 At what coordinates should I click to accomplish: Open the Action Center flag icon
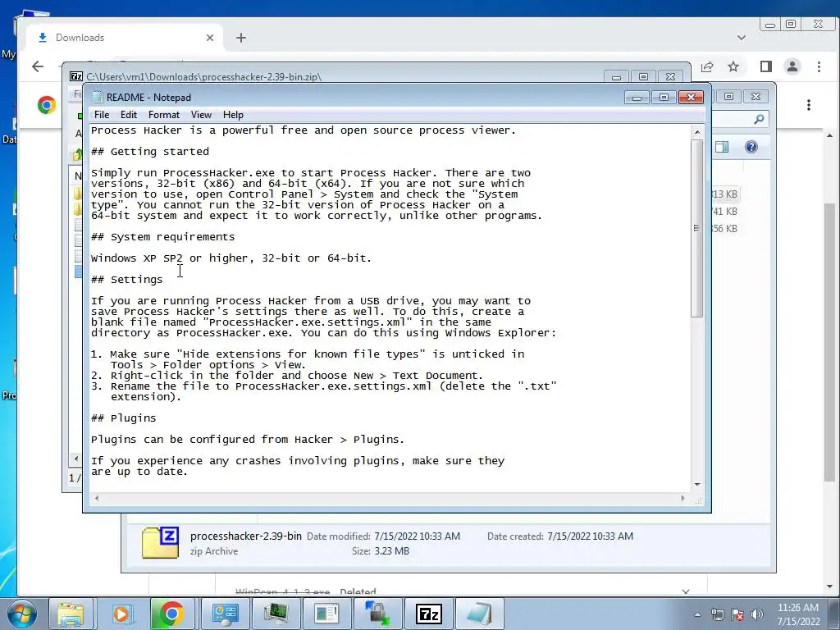click(737, 614)
